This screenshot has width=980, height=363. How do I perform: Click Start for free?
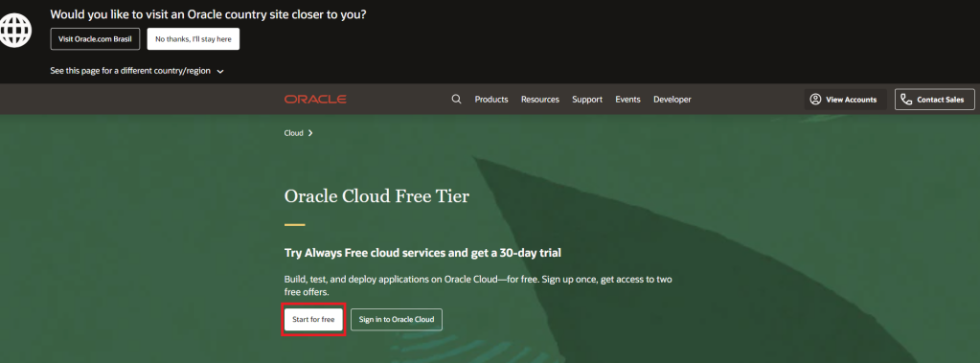pos(313,319)
